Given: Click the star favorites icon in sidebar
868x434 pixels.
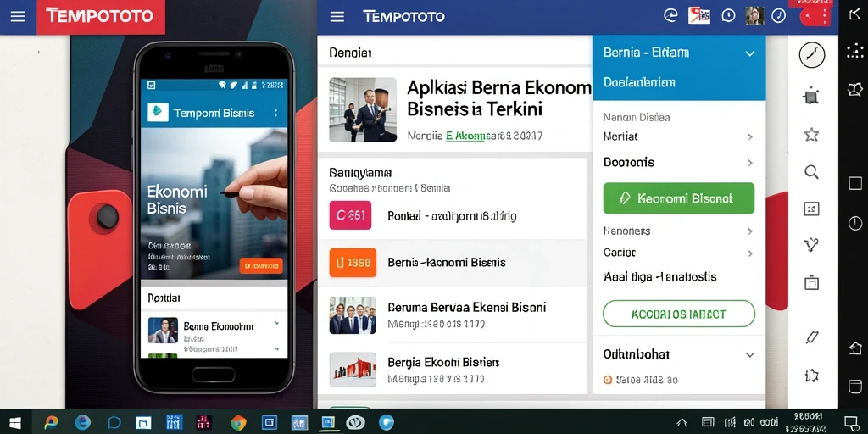Looking at the screenshot, I should pyautogui.click(x=811, y=134).
